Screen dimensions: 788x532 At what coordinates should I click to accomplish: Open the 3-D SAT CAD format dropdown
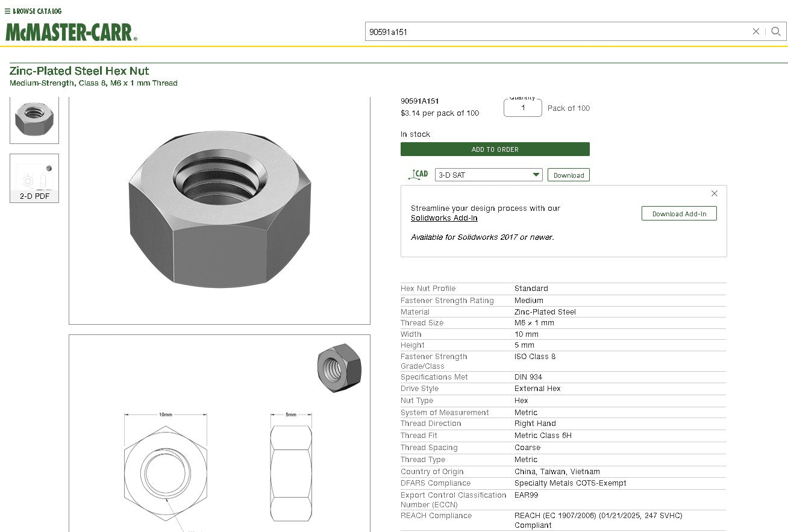[x=489, y=175]
